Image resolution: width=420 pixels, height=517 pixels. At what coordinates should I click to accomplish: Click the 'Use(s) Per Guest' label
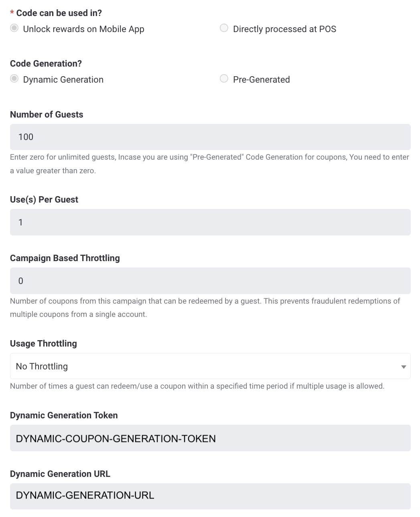coord(44,199)
